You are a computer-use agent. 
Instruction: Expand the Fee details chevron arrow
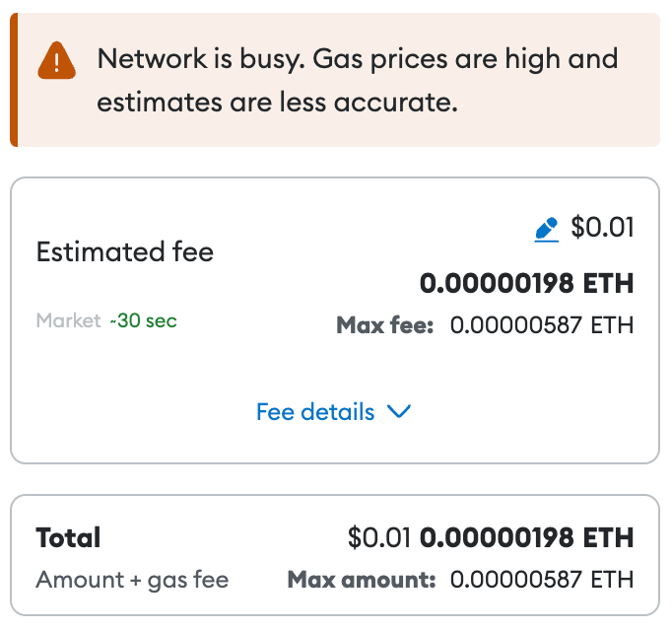point(399,412)
